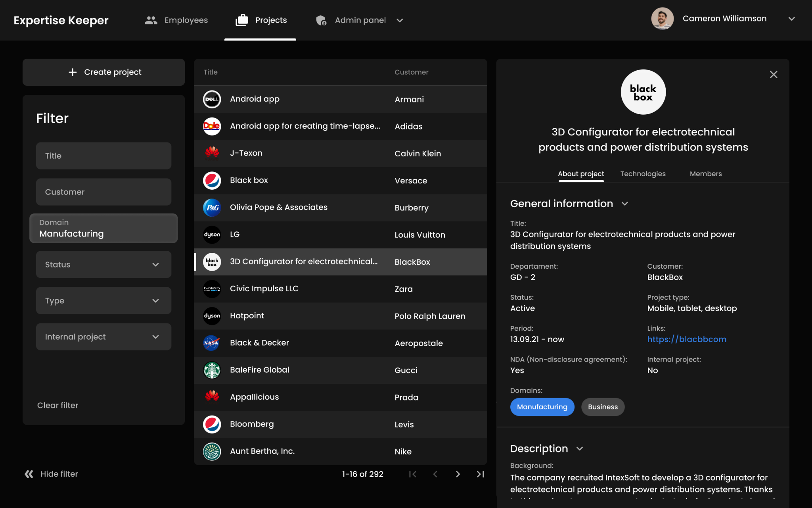Click the Admin panel shield icon

coord(321,20)
